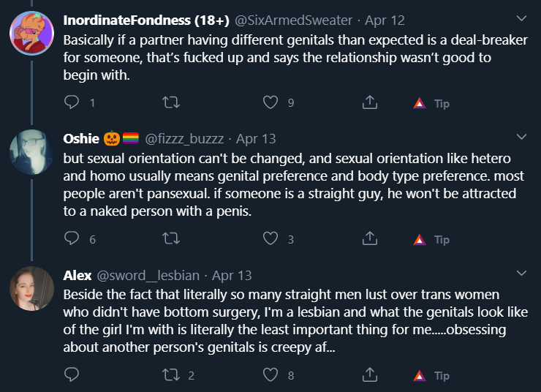
Task: Share Oshie's tweet via share icon
Action: click(x=370, y=238)
